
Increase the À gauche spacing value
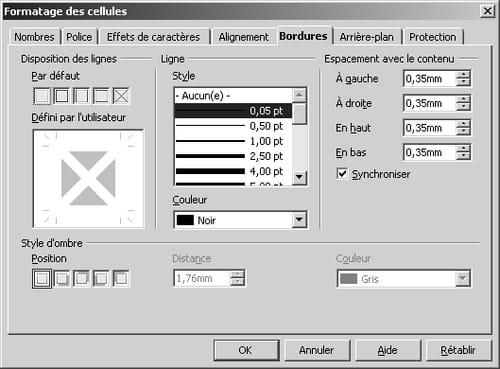(x=463, y=75)
